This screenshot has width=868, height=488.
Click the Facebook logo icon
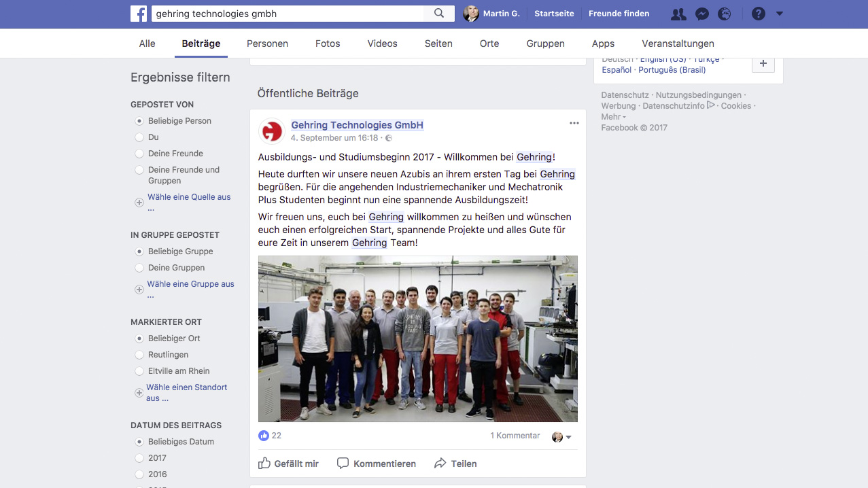[139, 14]
